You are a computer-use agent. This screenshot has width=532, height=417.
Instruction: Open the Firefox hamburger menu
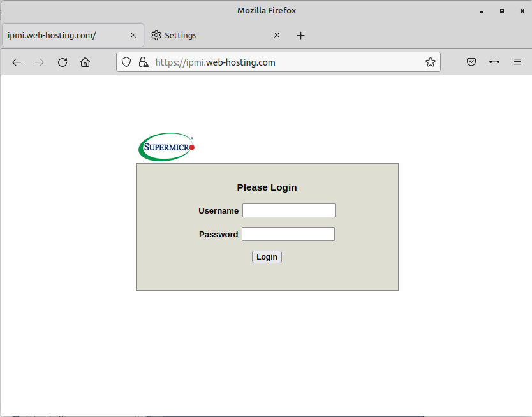[517, 62]
